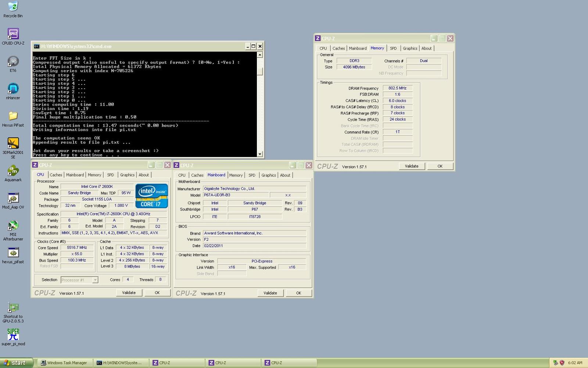Select About tab in Memory window
The height and width of the screenshot is (368, 588).
(426, 48)
